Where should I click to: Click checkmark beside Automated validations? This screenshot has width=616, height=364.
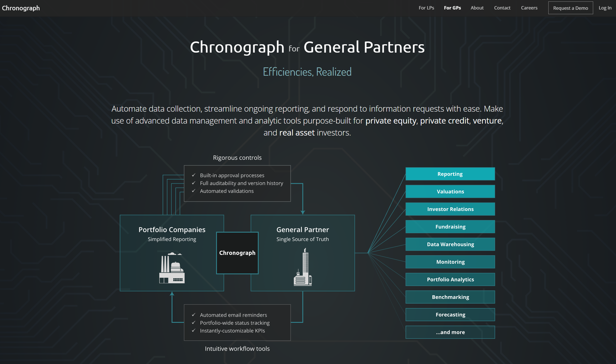click(194, 191)
